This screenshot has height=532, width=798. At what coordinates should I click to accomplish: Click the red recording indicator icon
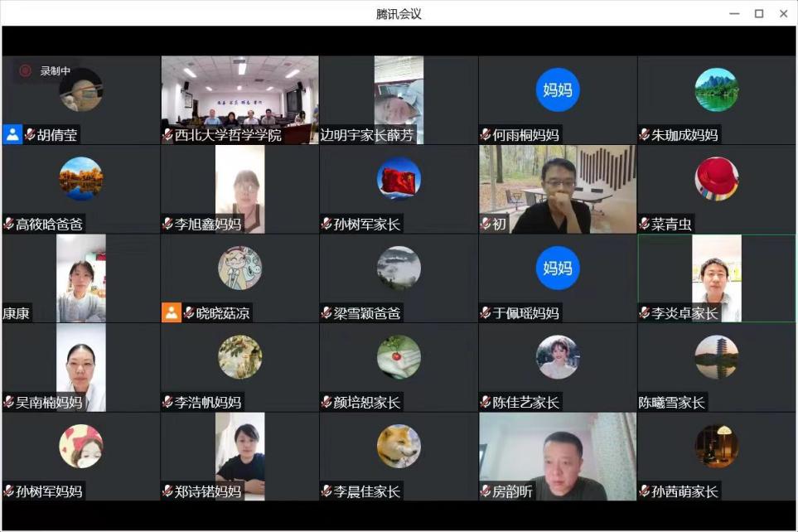[x=26, y=71]
